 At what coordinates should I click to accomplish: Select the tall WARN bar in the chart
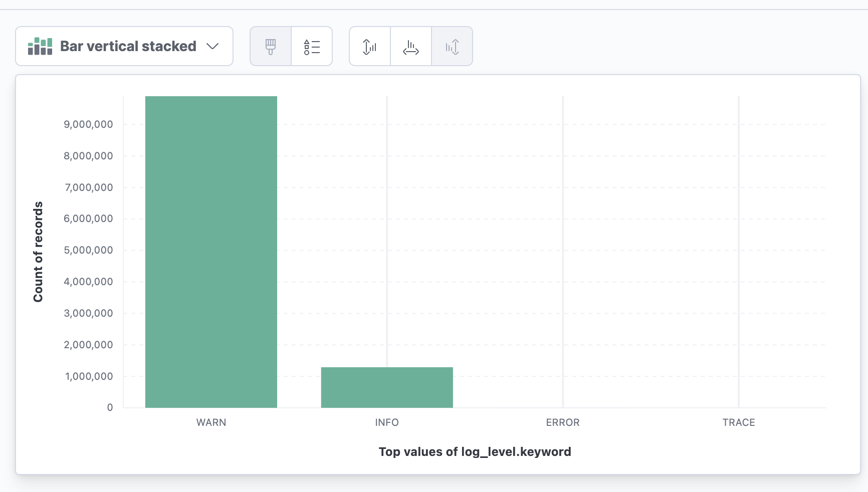pyautogui.click(x=211, y=252)
